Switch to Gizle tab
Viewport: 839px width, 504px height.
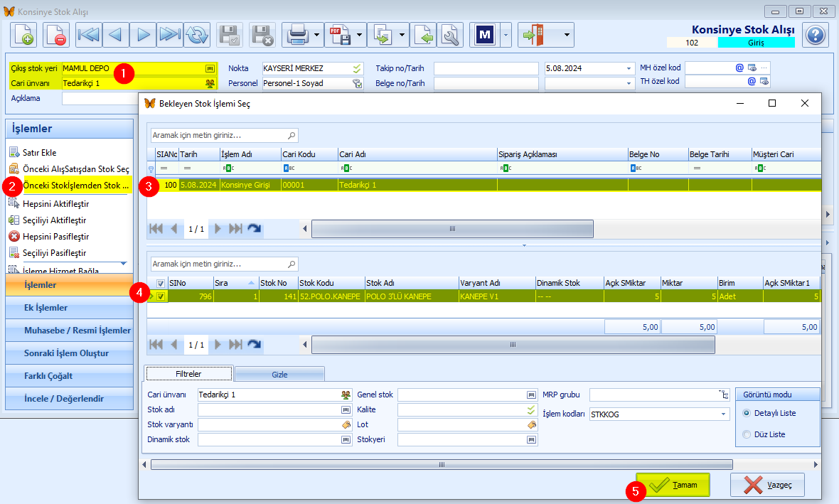279,375
